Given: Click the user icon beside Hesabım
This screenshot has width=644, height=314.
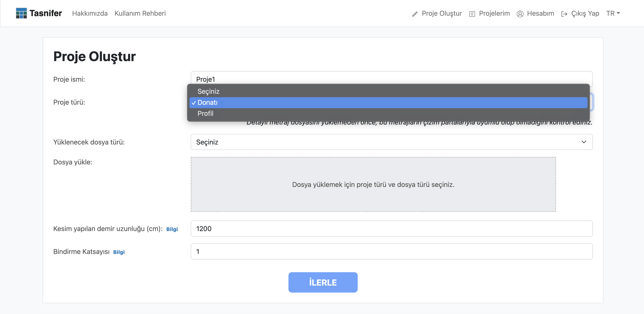Looking at the screenshot, I should pyautogui.click(x=520, y=14).
